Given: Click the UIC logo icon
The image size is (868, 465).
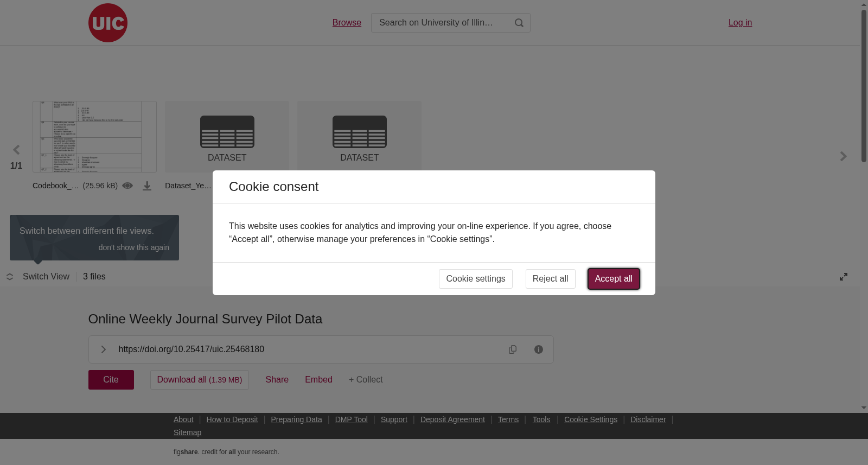Looking at the screenshot, I should [x=108, y=23].
